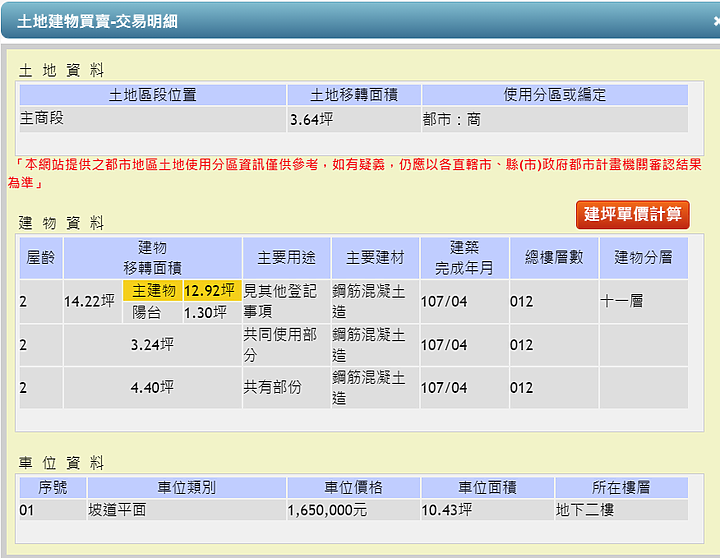Image resolution: width=720 pixels, height=558 pixels.
Task: Click the 總樓層數 column header
Action: pyautogui.click(x=554, y=258)
